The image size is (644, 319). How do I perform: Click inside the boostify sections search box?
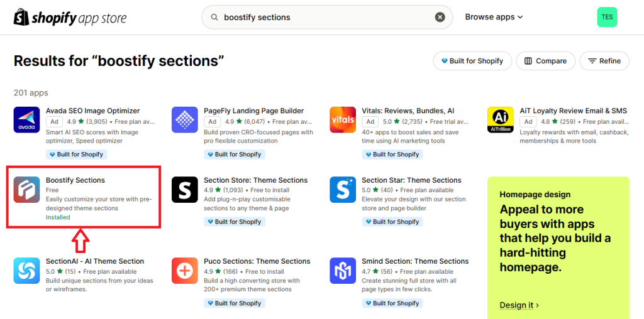pos(326,17)
